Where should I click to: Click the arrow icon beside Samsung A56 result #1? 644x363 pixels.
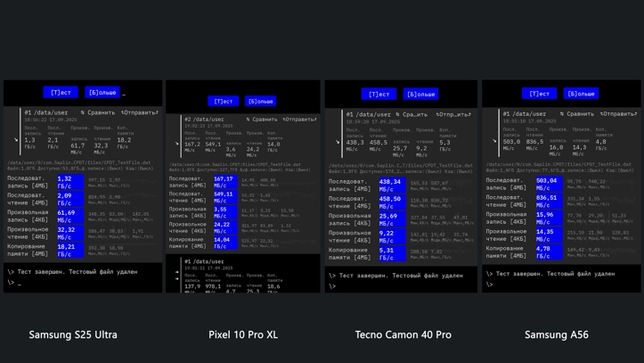[494, 141]
